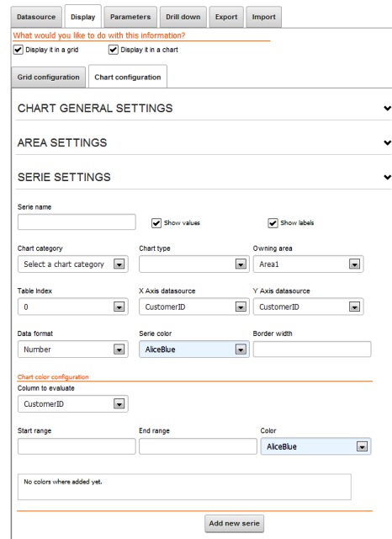Screen dimensions: 392x539
Task: Expand the Area Settings chevron arrow
Action: [388, 142]
